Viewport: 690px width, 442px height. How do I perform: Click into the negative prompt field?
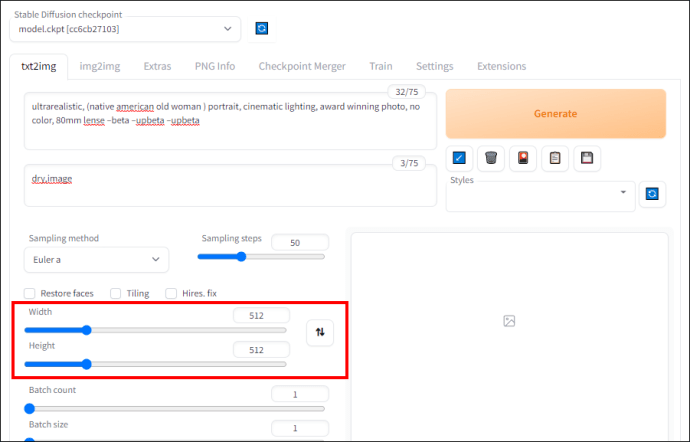pyautogui.click(x=230, y=185)
